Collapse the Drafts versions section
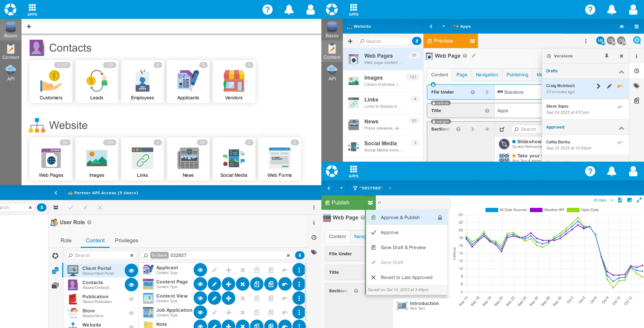Image resolution: width=644 pixels, height=328 pixels. 621,72
